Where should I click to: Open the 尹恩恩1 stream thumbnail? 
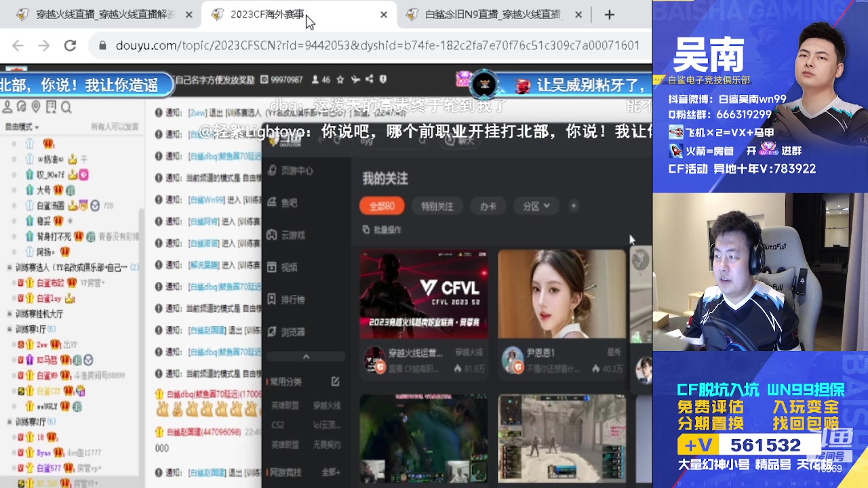[x=562, y=293]
